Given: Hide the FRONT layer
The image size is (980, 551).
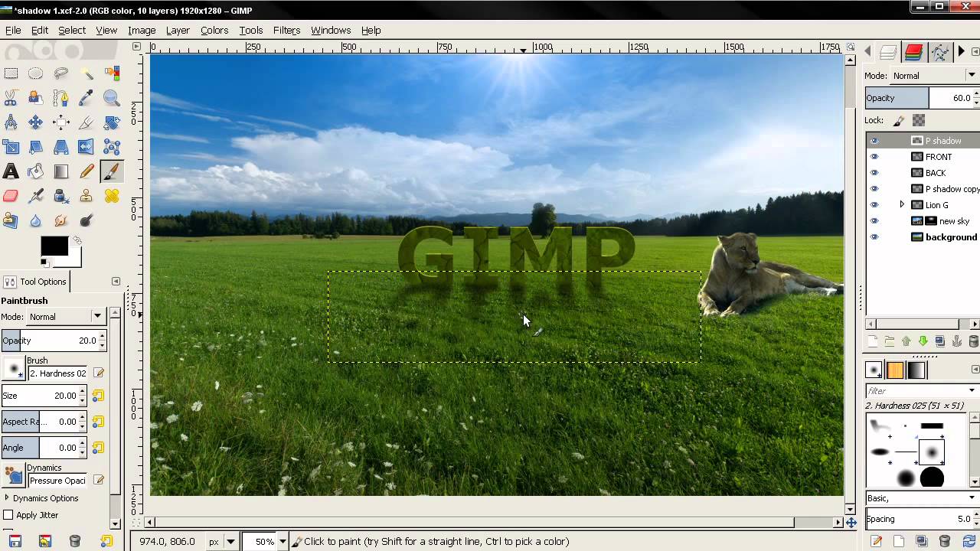Looking at the screenshot, I should 874,157.
